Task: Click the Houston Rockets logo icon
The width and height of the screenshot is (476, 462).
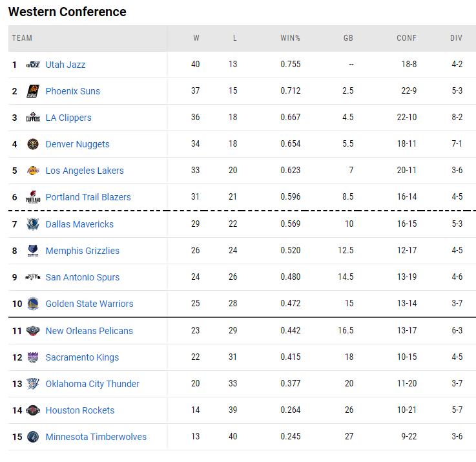Action: 33,410
